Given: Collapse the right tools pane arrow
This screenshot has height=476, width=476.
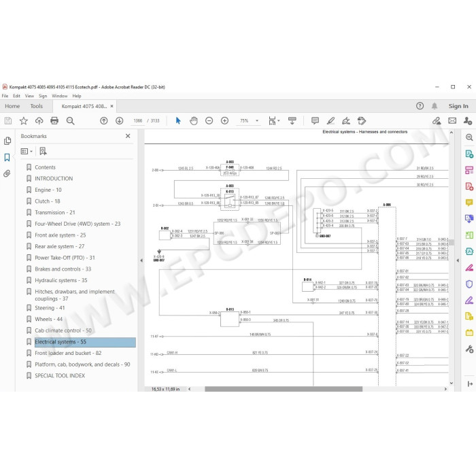Looking at the screenshot, I should click(x=458, y=260).
